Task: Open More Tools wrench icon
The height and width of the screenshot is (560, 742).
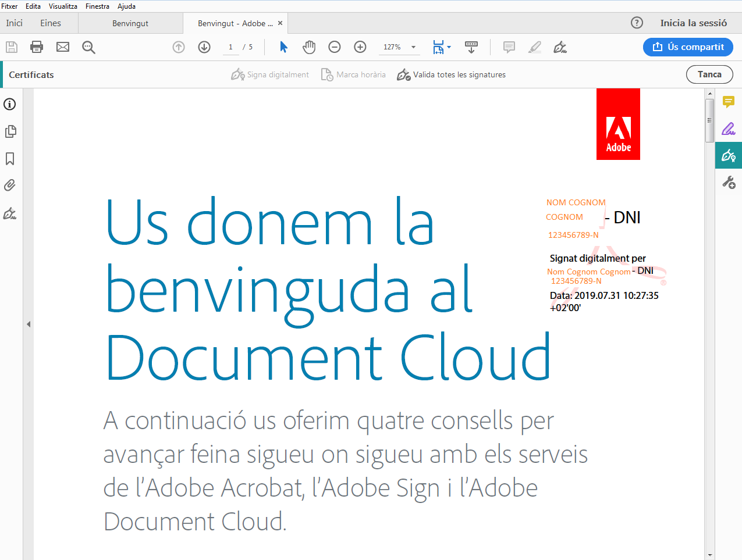Action: pyautogui.click(x=729, y=183)
